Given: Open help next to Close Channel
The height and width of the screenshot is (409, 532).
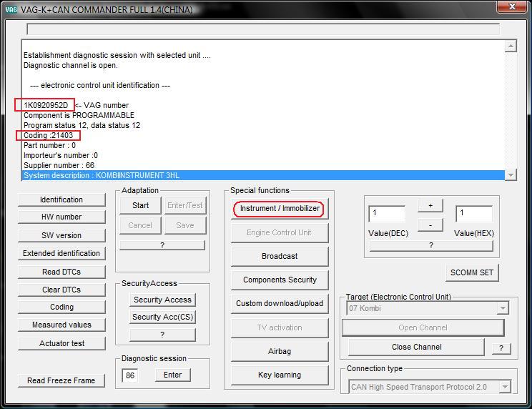Looking at the screenshot, I should [x=501, y=349].
